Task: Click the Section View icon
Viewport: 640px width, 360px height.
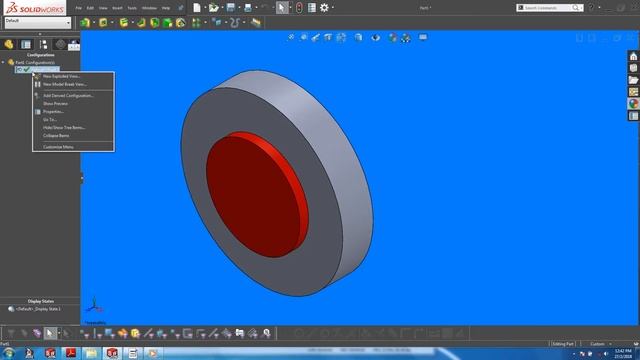Action: (x=328, y=38)
